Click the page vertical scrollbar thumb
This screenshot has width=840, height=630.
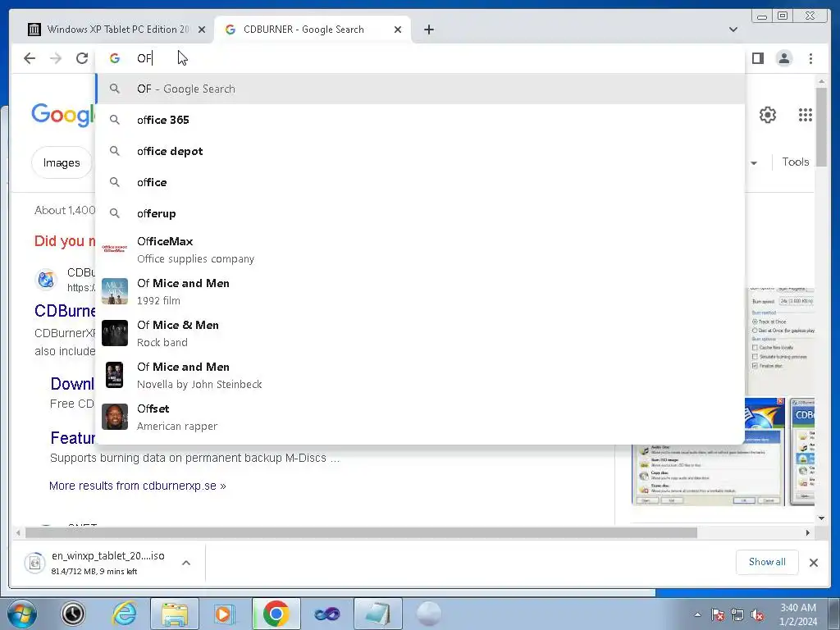(821, 127)
